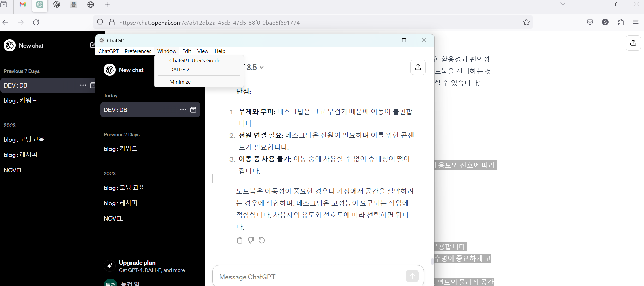Click the Previous 7 Days heading in app sidebar
The width and height of the screenshot is (644, 286).
click(122, 135)
